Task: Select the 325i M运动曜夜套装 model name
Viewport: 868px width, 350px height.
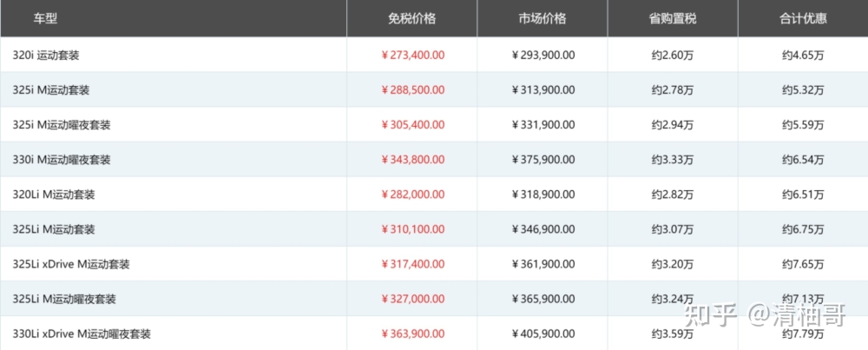Action: point(62,125)
